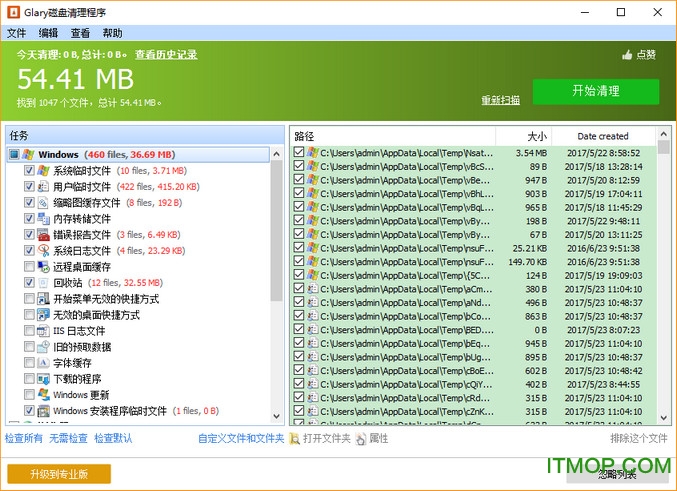Click the 远程桌面缓存 icon
Viewport: 677px width, 491px height.
coord(43,267)
